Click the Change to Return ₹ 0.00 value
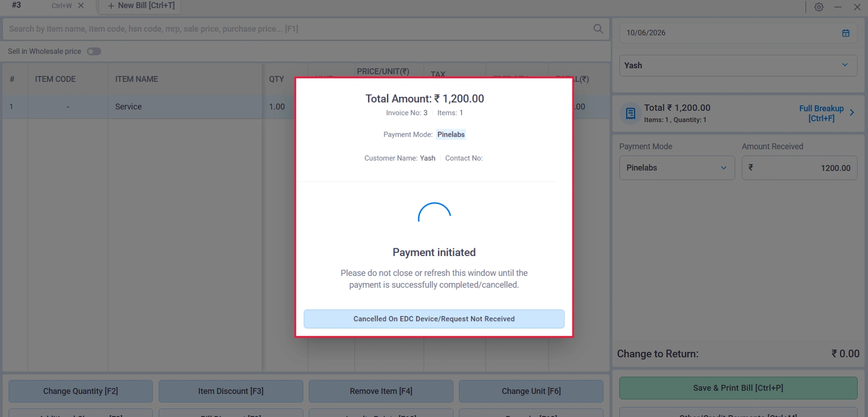The height and width of the screenshot is (417, 868). [x=845, y=354]
